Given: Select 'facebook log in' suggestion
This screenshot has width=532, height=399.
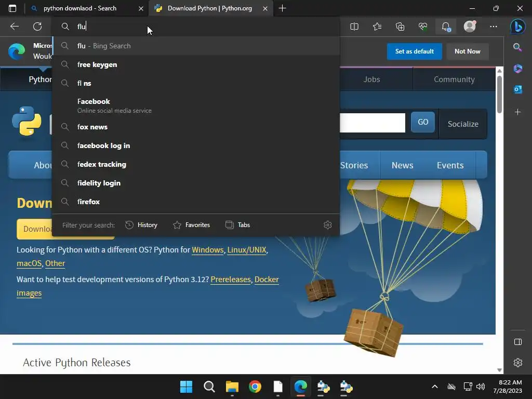Looking at the screenshot, I should [196, 145].
